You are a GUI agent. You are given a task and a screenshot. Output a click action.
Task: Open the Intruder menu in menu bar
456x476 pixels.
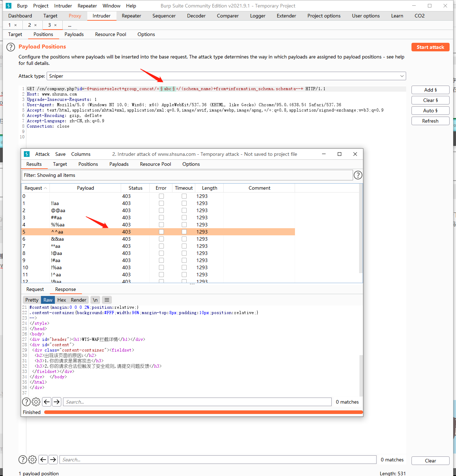pyautogui.click(x=63, y=6)
